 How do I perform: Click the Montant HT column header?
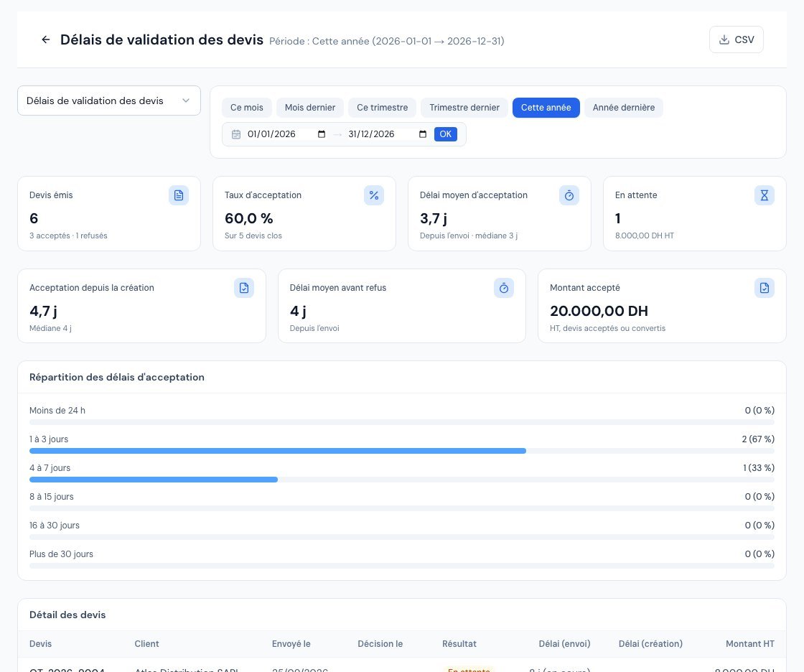pyautogui.click(x=750, y=644)
